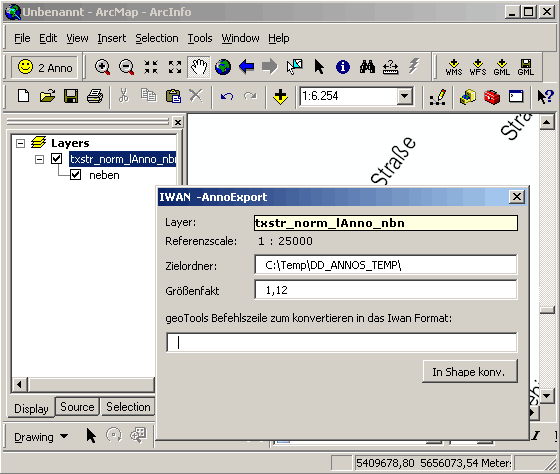Image resolution: width=560 pixels, height=474 pixels.
Task: Select the Zoom In tool
Action: [102, 67]
